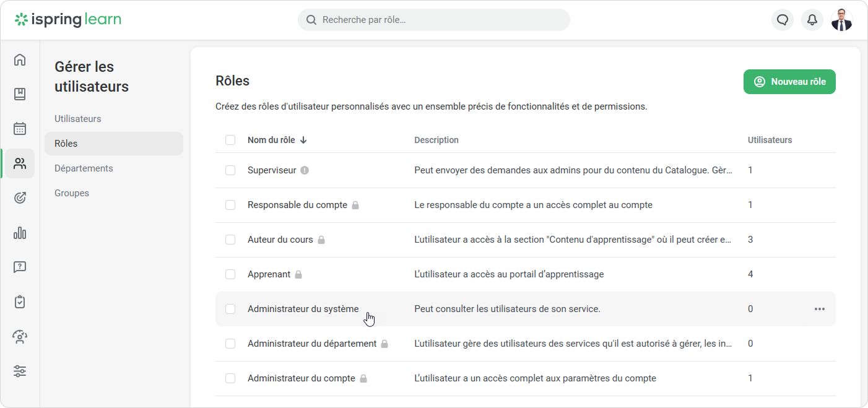Click the bar chart reports icon
The height and width of the screenshot is (408, 868).
pos(20,233)
